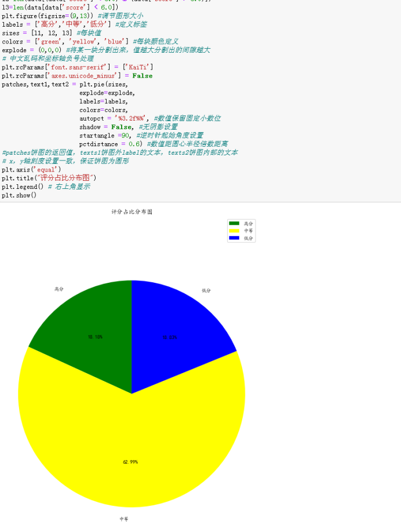401x532 pixels.
Task: Click the 18.83% label inside the blue slice
Action: (170, 337)
